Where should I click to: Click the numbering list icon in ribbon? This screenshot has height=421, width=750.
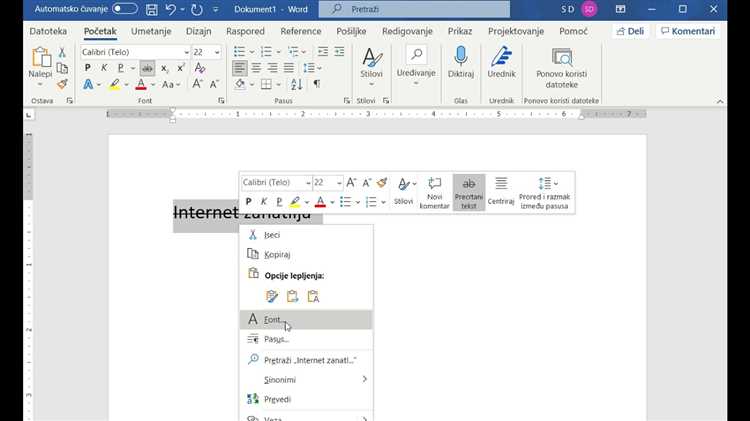(x=266, y=52)
